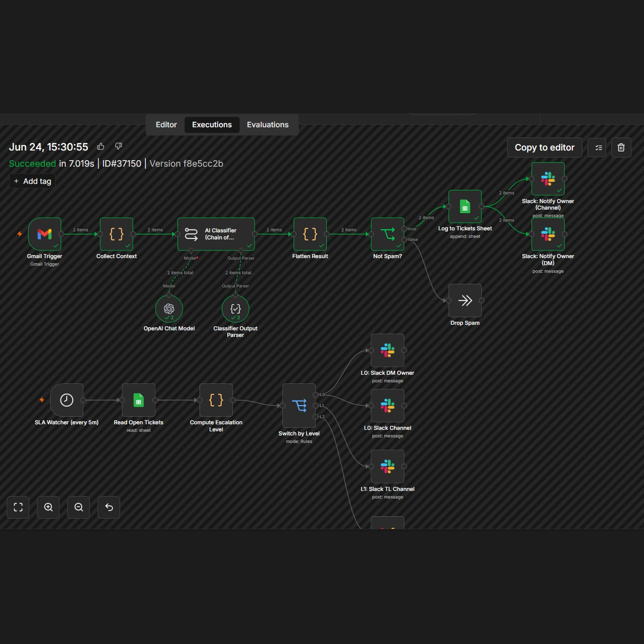Open Slack: Notify Owner (Channel) node
This screenshot has height=644, width=644.
point(548,179)
